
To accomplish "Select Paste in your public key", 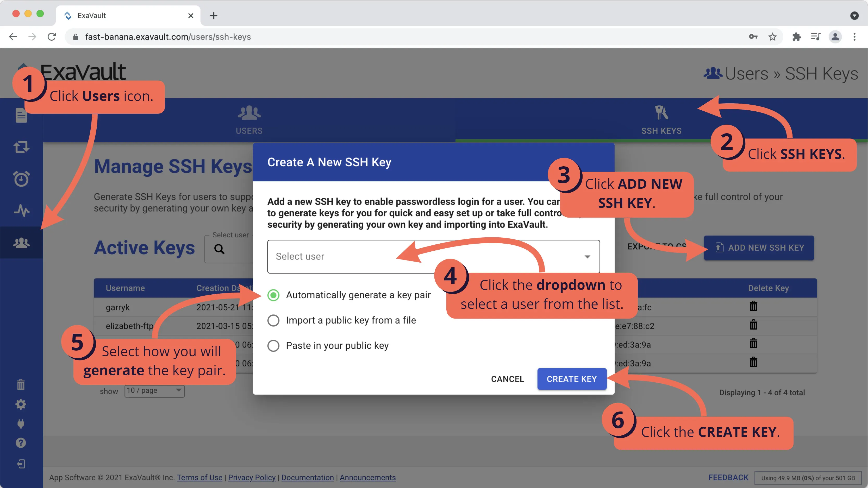I will [273, 346].
